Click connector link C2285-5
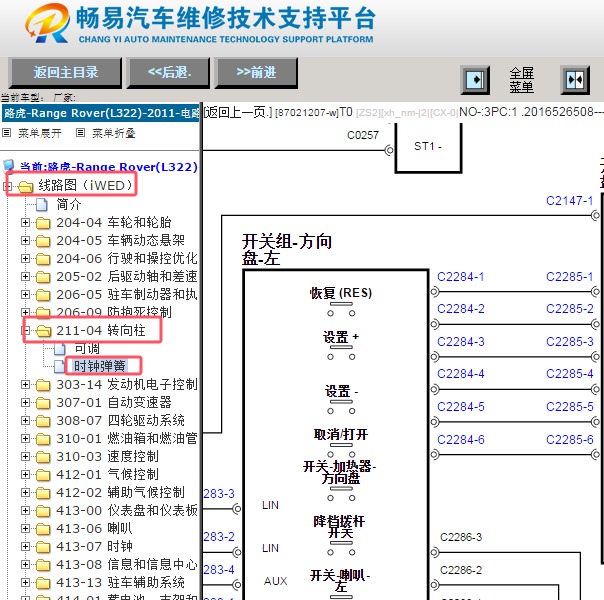The height and width of the screenshot is (600, 604). point(570,407)
